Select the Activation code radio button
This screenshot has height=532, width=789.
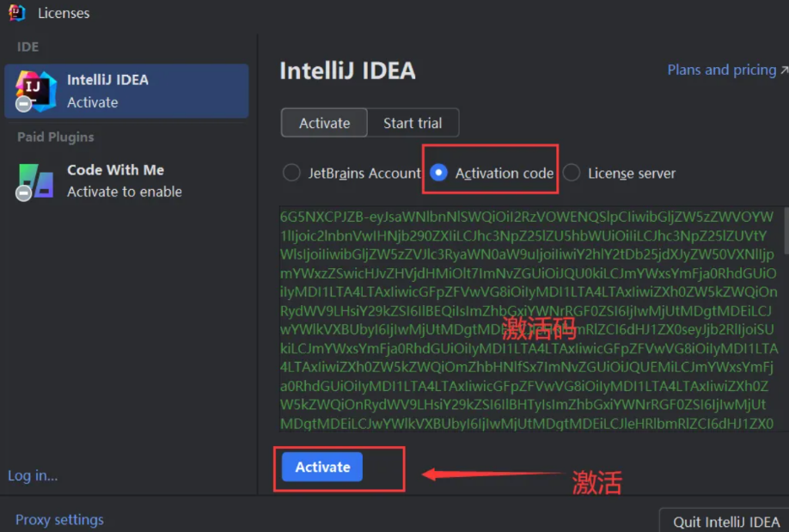tap(439, 173)
